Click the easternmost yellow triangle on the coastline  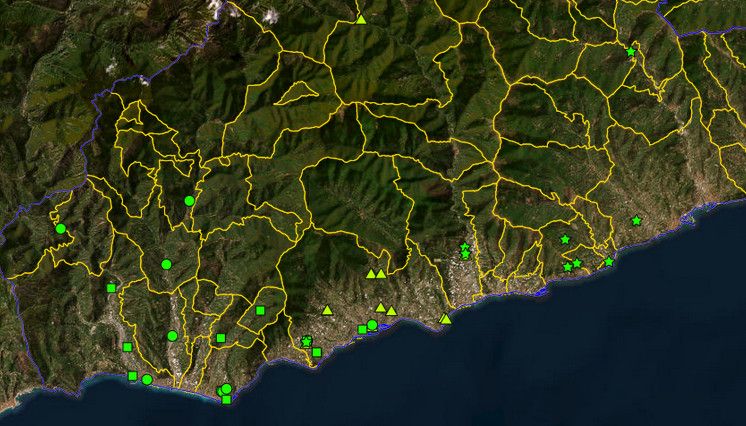coord(445,319)
